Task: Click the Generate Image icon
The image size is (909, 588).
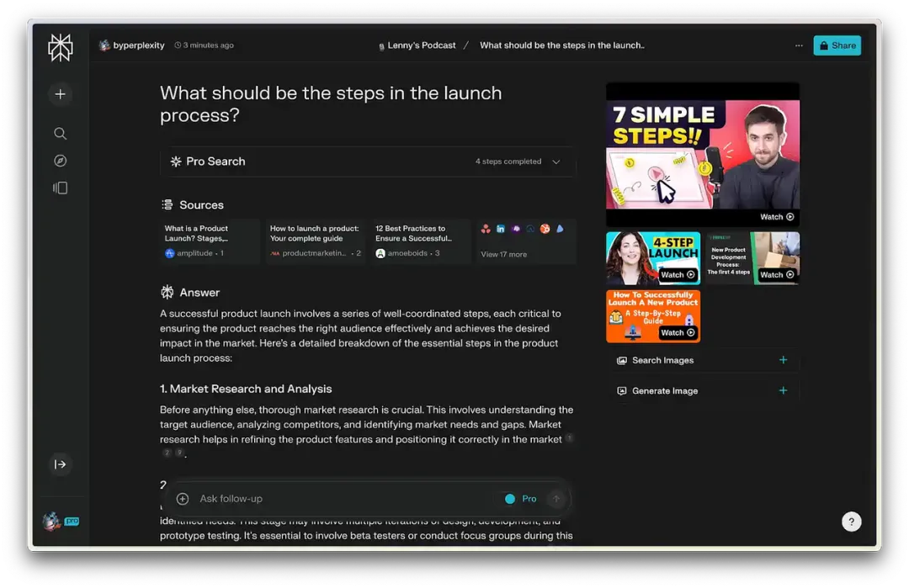Action: pyautogui.click(x=621, y=391)
